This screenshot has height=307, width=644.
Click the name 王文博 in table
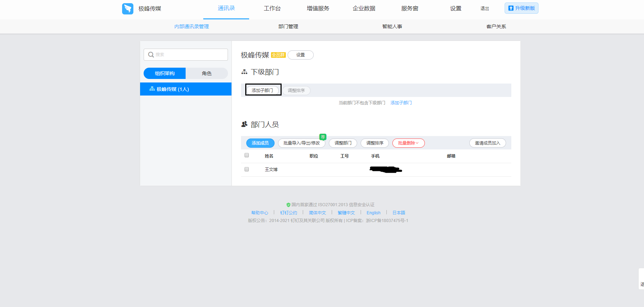[271, 170]
